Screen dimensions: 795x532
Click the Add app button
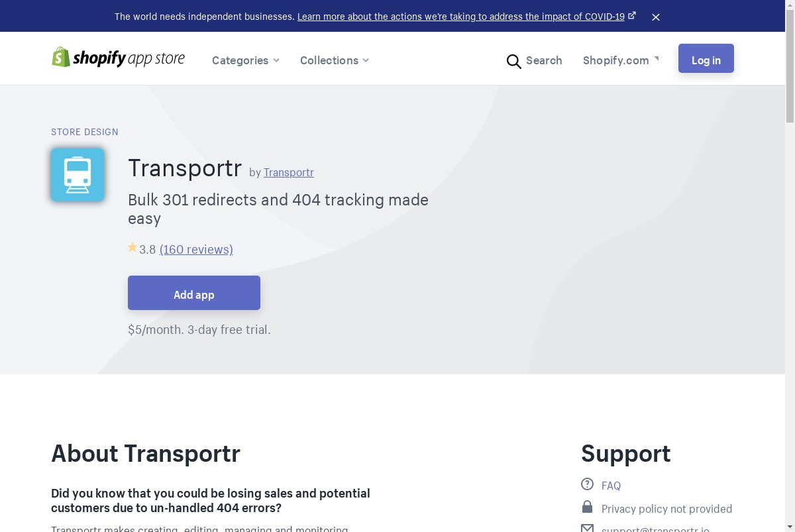(x=194, y=293)
